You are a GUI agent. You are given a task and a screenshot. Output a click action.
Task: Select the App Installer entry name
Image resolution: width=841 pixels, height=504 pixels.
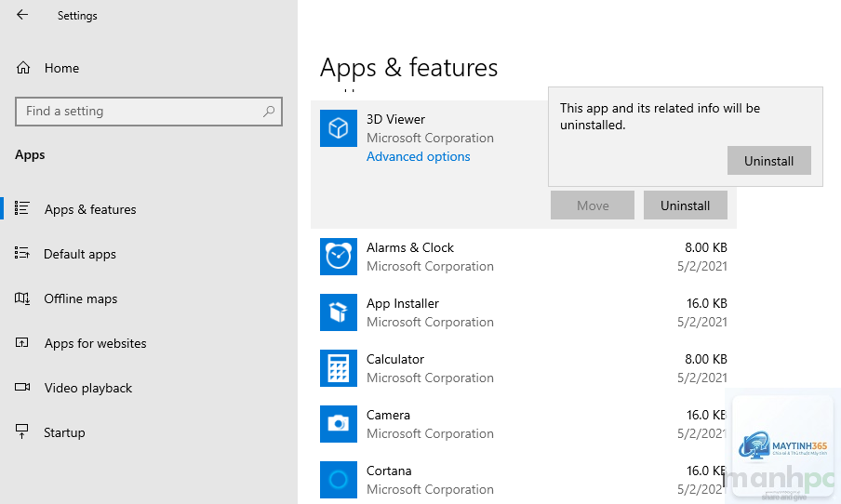coord(403,303)
